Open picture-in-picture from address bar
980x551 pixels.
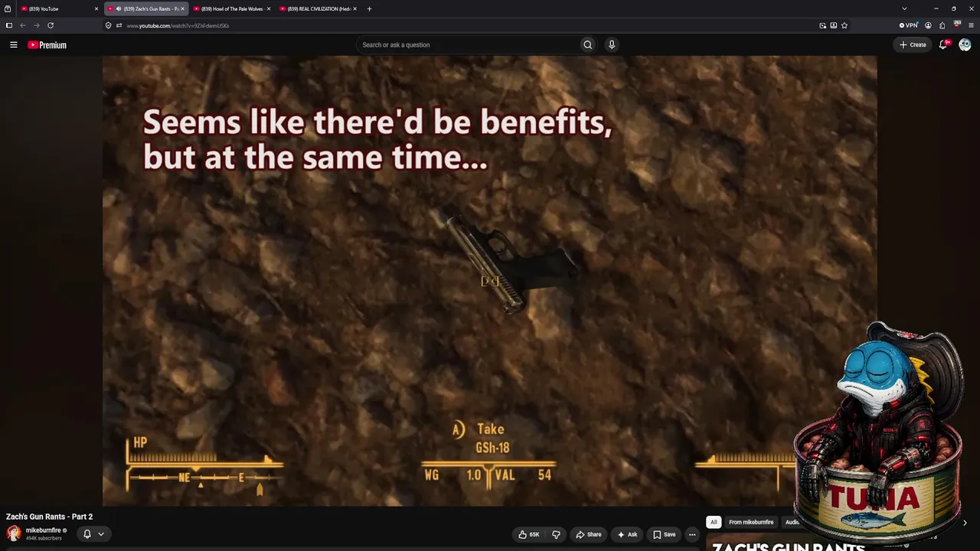823,25
